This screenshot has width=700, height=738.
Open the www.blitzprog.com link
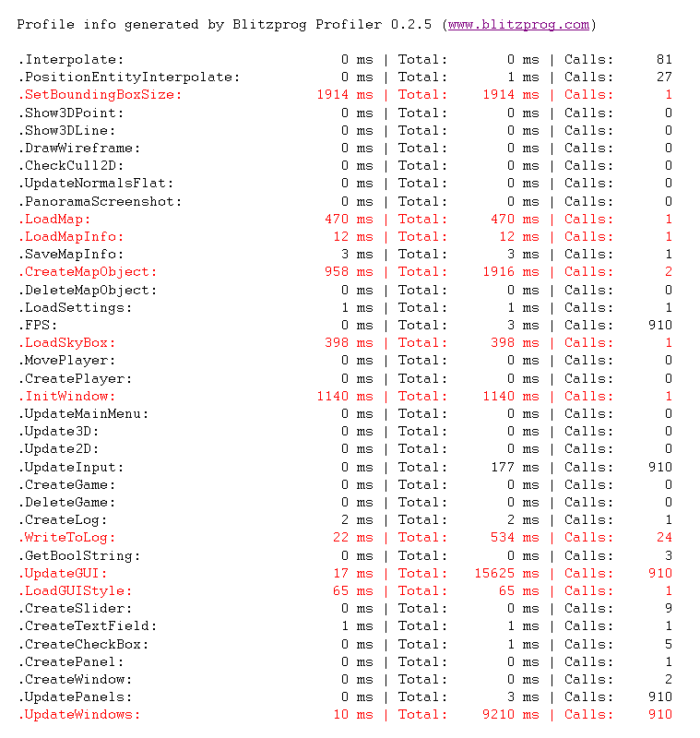coord(518,25)
